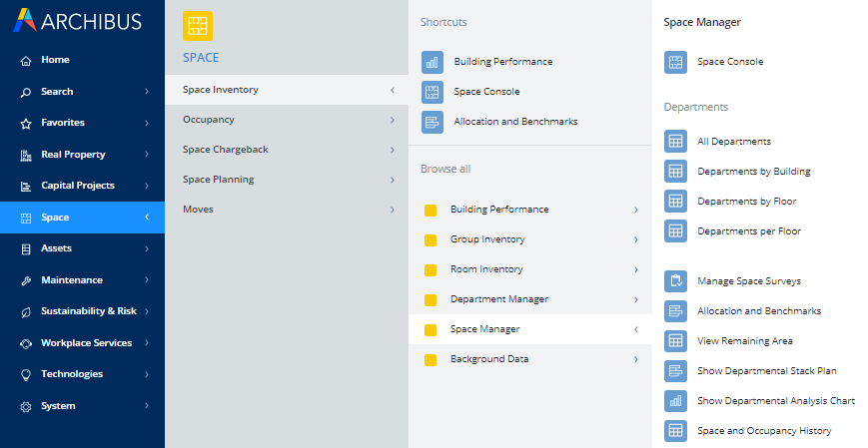
Task: Click the yellow square beside Group Inventory
Action: click(x=431, y=240)
